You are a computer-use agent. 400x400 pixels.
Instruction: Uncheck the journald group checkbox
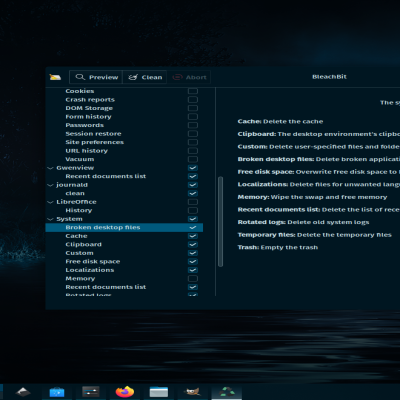pyautogui.click(x=193, y=185)
